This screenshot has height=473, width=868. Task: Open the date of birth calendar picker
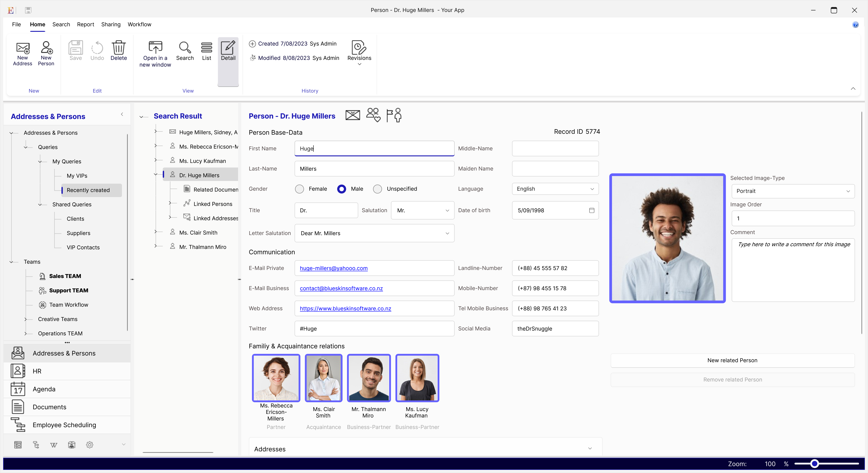[x=592, y=210]
